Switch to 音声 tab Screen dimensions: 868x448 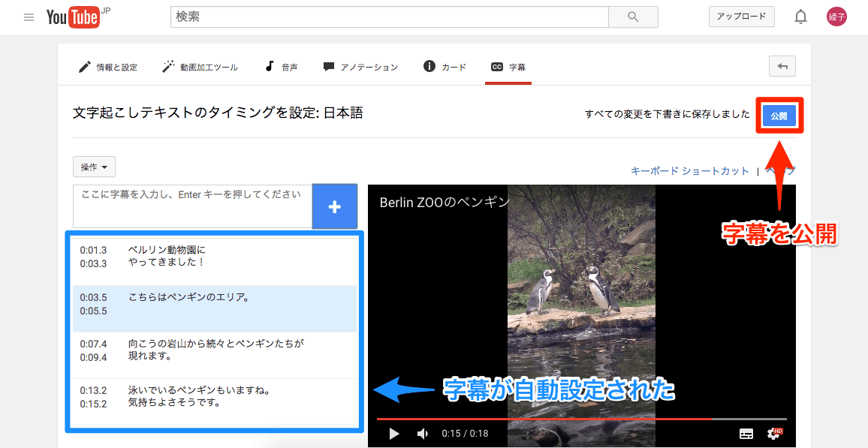pyautogui.click(x=282, y=67)
